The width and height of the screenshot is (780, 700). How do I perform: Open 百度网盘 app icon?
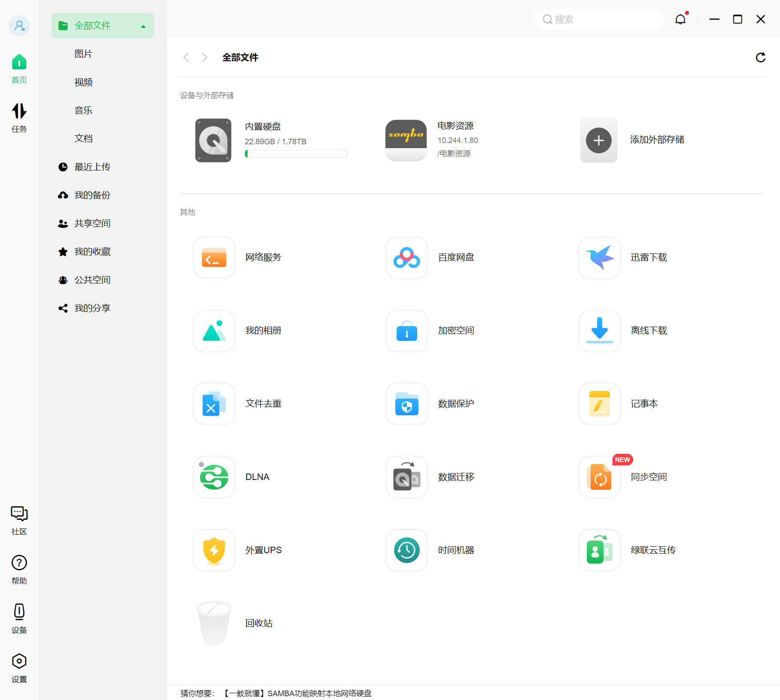click(407, 257)
